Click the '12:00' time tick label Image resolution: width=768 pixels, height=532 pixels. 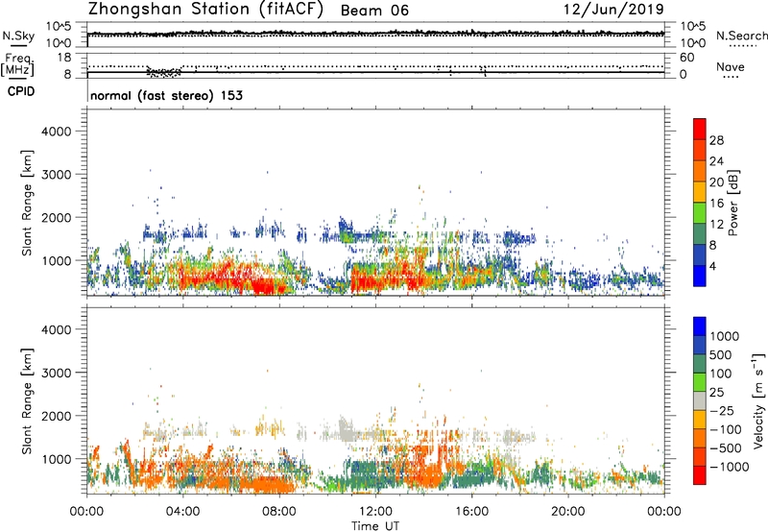(x=375, y=512)
